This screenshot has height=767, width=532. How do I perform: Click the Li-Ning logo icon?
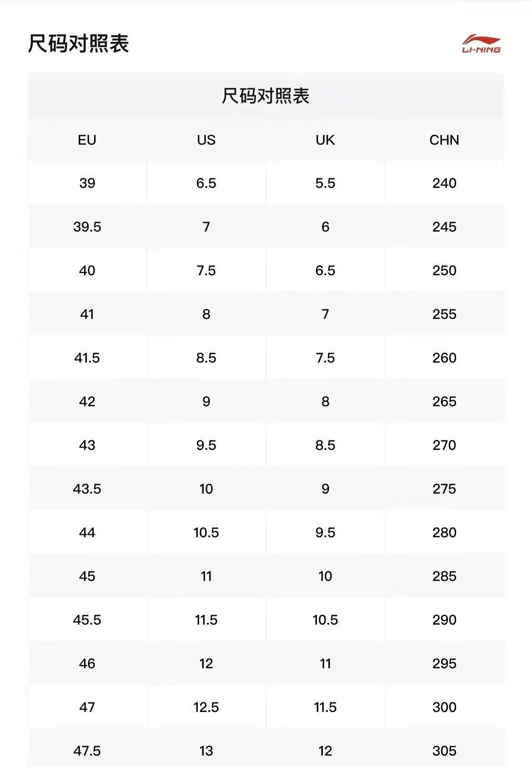coord(481,44)
